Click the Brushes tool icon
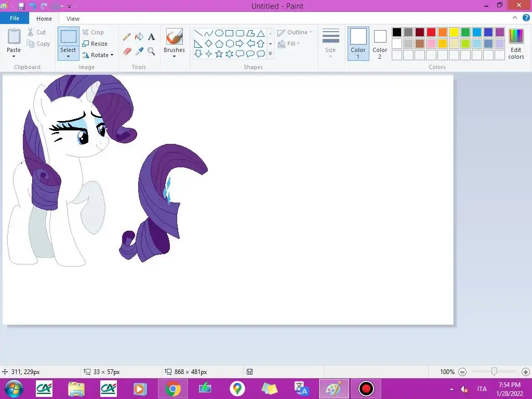Image resolution: width=532 pixels, height=399 pixels. 175,36
